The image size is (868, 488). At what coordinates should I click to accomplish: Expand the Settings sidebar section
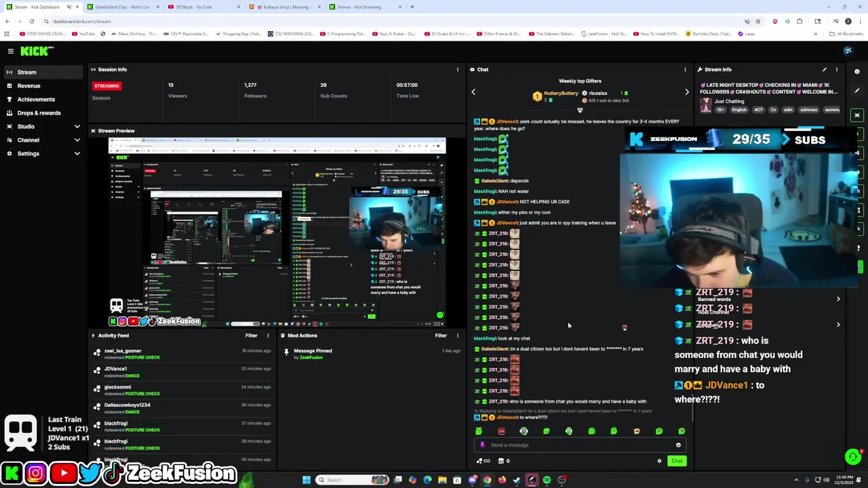(x=77, y=154)
